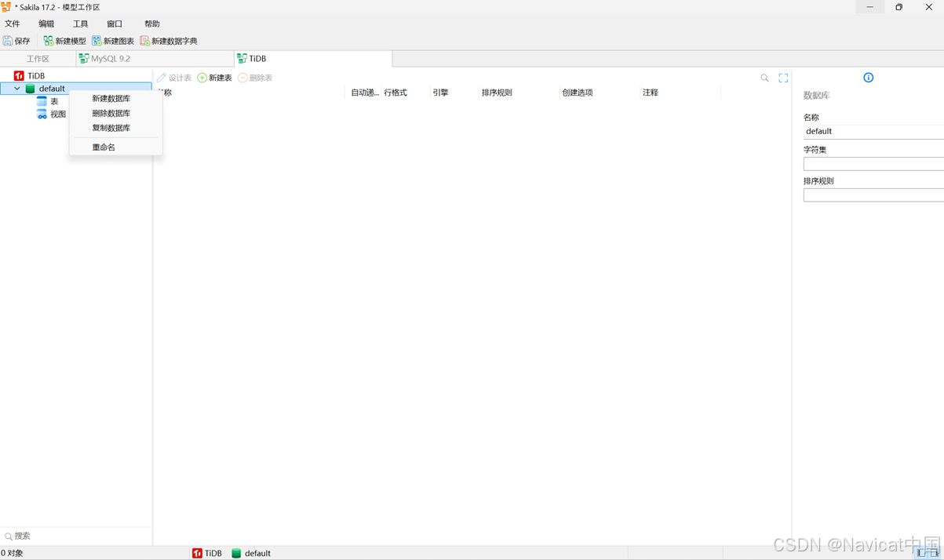Sort by the 行格式 column header
This screenshot has height=560, width=944.
(395, 93)
